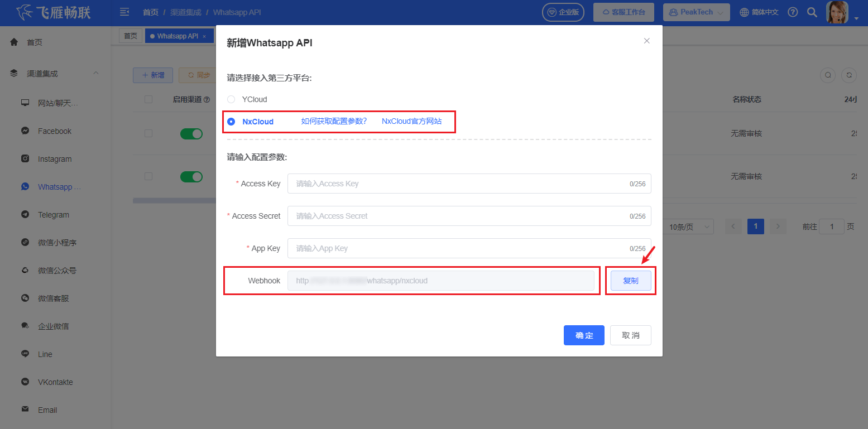Select page 1 in pagination
The width and height of the screenshot is (868, 429).
click(x=756, y=226)
